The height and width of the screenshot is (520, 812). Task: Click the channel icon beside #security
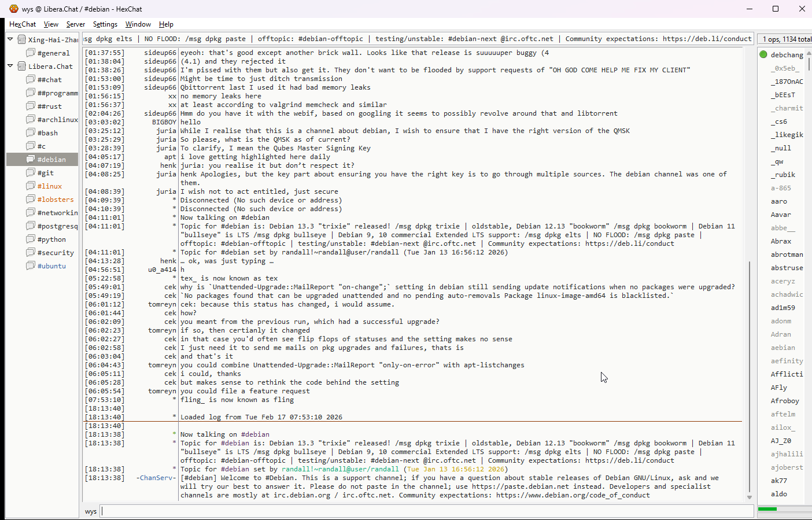point(31,252)
